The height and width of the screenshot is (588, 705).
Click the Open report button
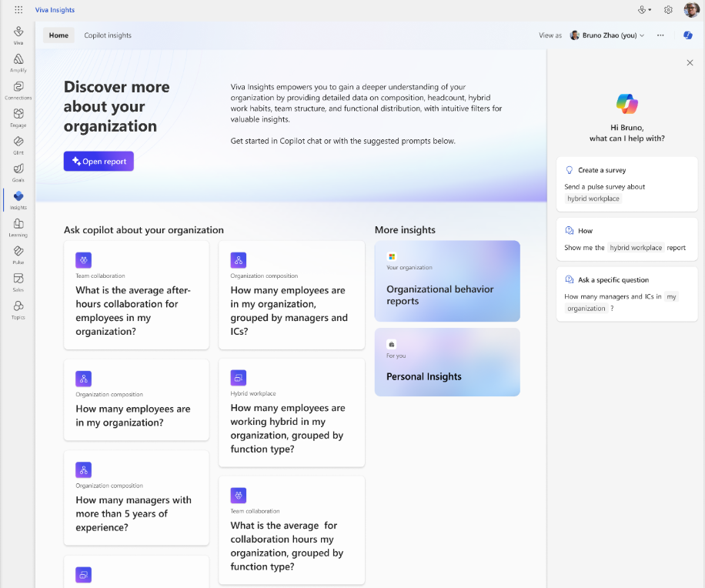(99, 161)
